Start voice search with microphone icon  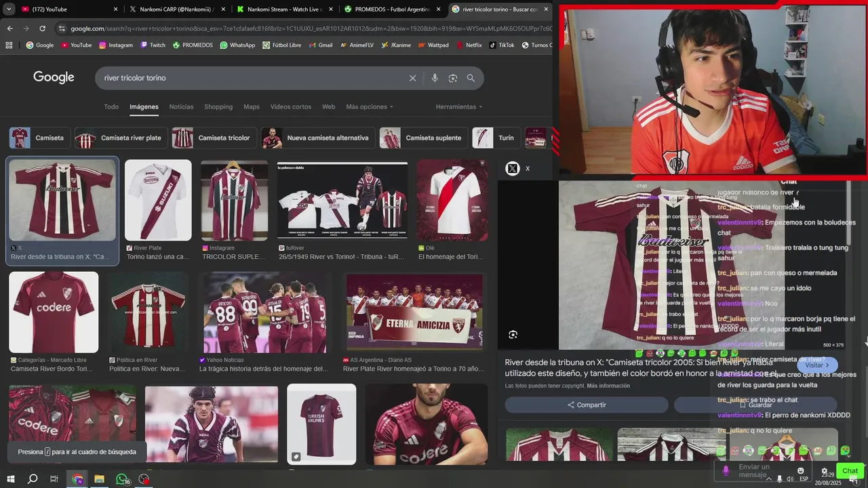tap(435, 78)
